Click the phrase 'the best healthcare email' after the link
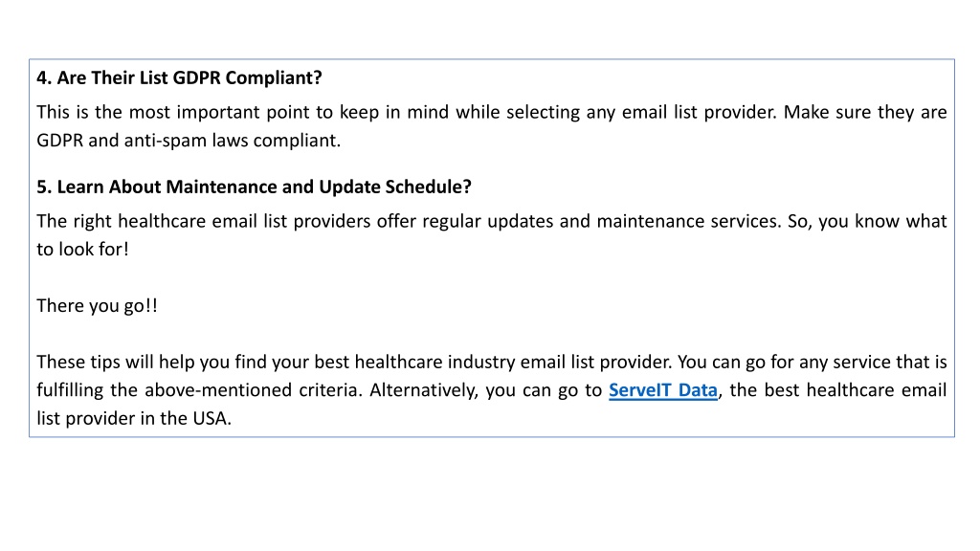 838,390
